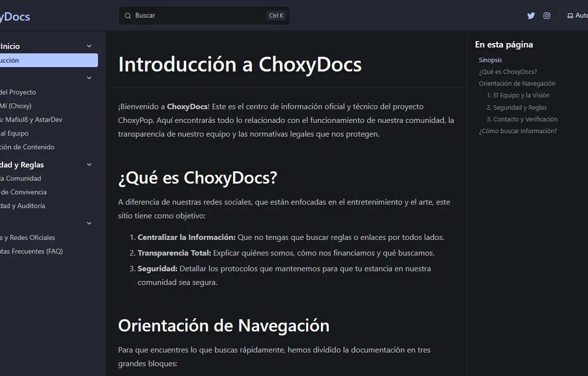Go to the Mafiul8 y AstarDev page
This screenshot has width=588, height=376.
[32, 119]
